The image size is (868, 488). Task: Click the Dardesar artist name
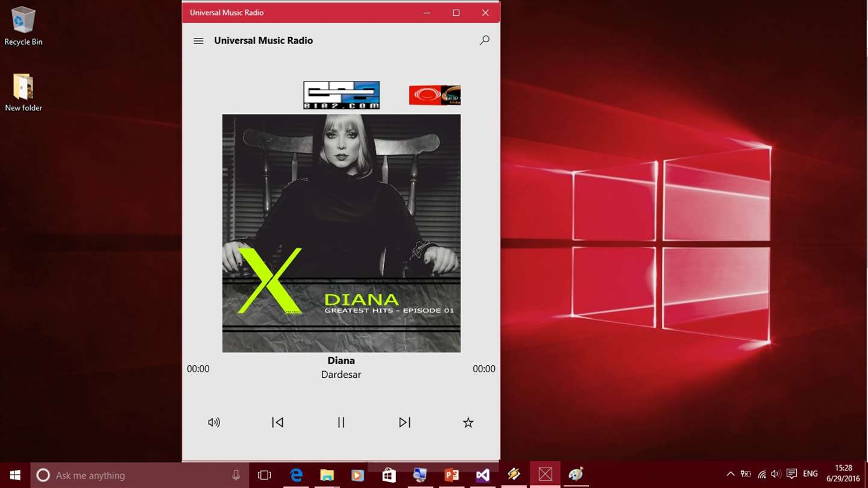click(x=341, y=374)
